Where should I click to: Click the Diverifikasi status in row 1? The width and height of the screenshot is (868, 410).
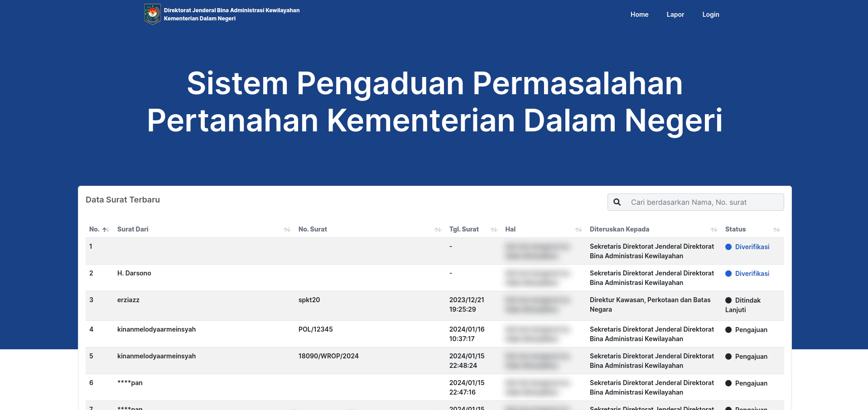pos(752,247)
